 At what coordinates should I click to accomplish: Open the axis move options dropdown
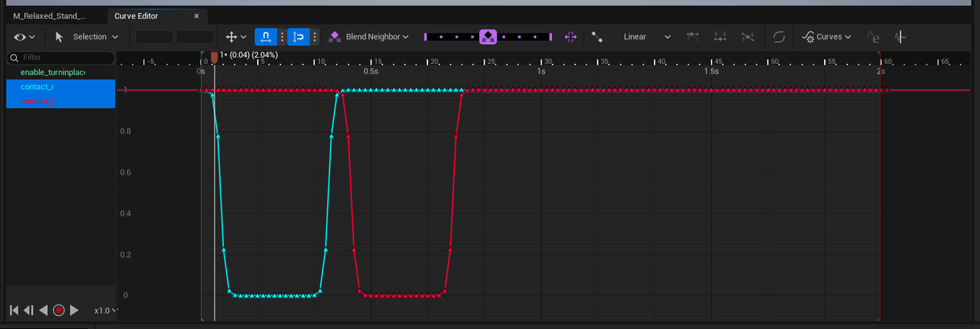(236, 37)
